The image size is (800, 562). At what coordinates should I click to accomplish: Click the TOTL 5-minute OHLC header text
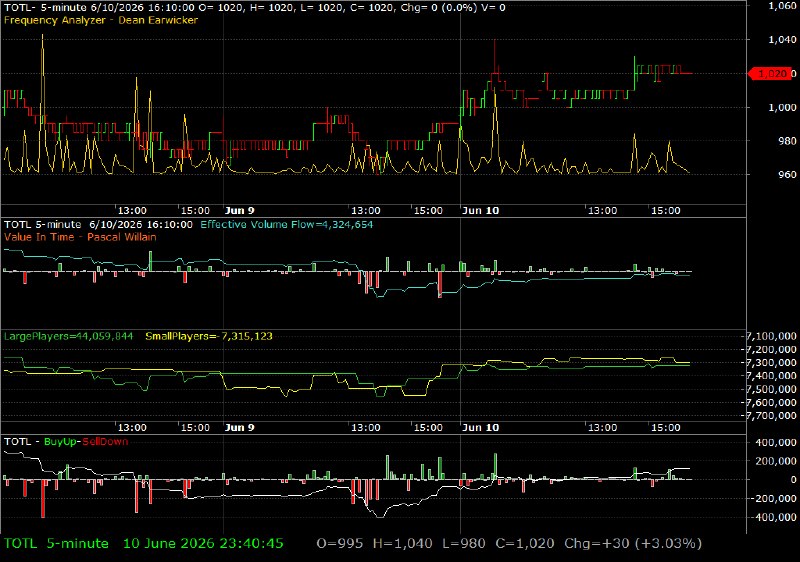255,7
